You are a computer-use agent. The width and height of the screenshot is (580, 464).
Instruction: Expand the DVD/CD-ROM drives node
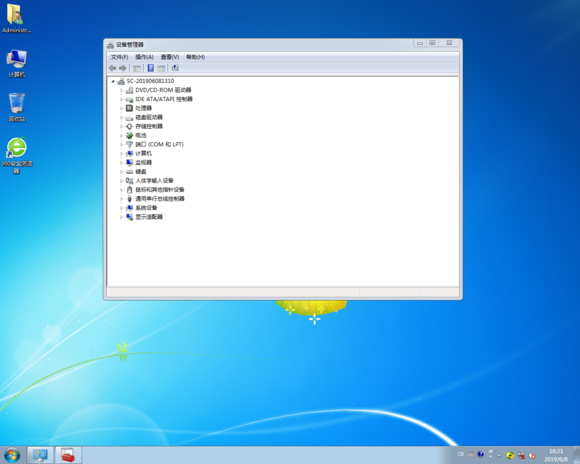(121, 90)
